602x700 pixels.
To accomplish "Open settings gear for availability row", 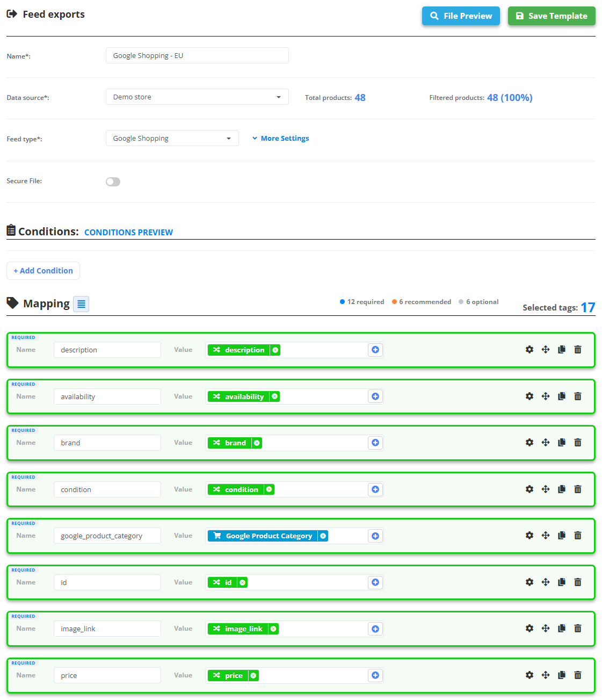I will tap(530, 396).
